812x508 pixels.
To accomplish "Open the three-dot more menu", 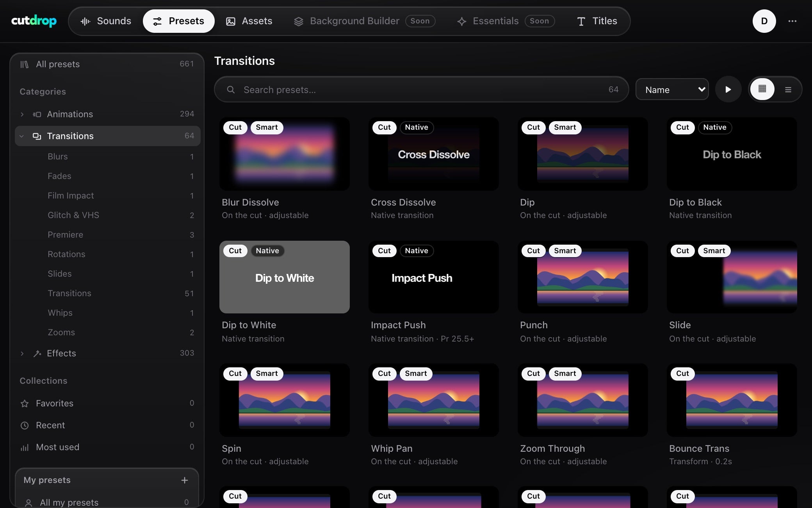I will pos(792,21).
